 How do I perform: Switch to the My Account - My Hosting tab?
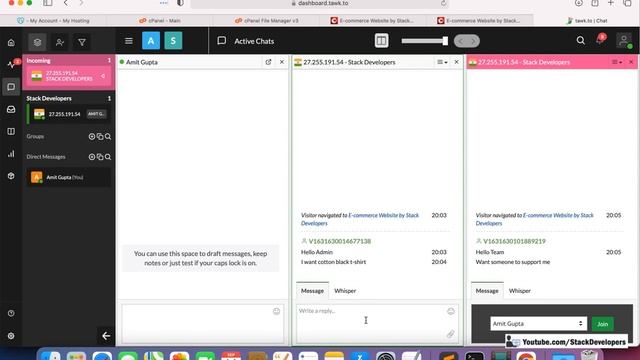click(53, 20)
